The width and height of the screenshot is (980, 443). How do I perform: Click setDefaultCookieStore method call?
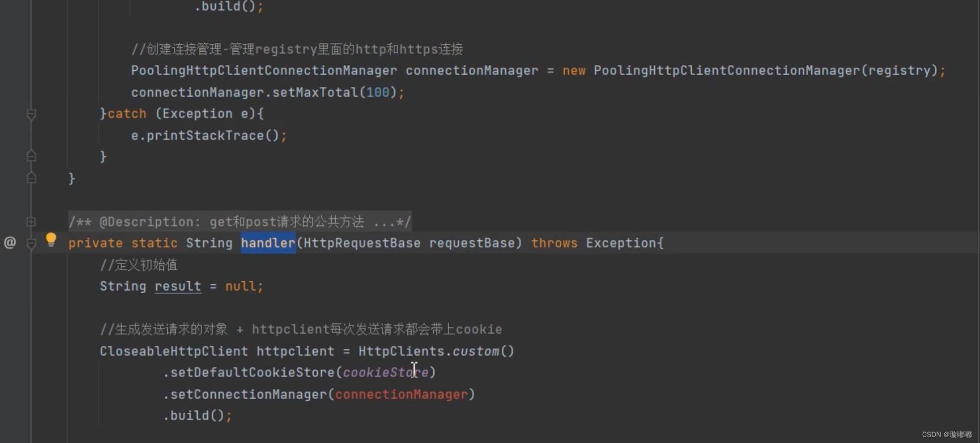click(252, 372)
